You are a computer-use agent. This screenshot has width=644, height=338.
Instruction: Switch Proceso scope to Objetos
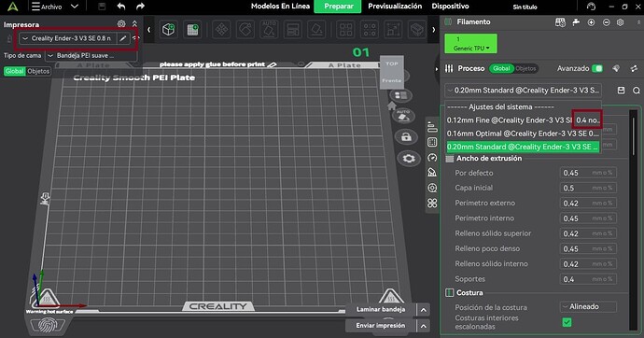[x=525, y=68]
